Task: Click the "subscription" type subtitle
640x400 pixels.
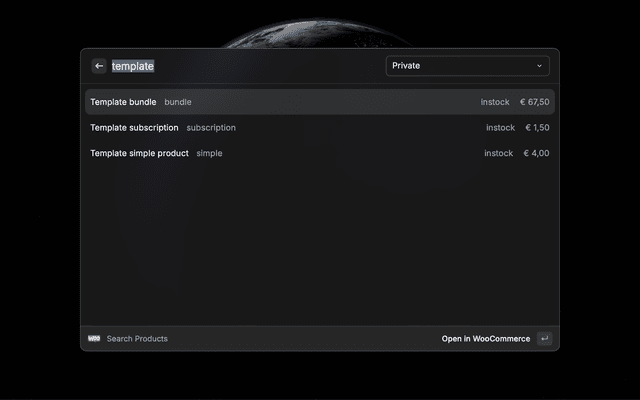Action: (x=211, y=128)
